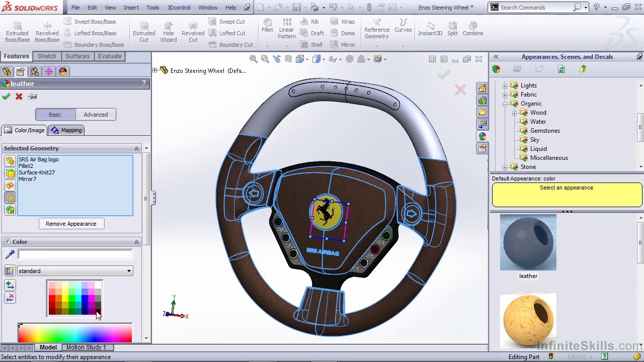The image size is (644, 362).
Task: Expand the Stone folder
Action: pos(505,167)
